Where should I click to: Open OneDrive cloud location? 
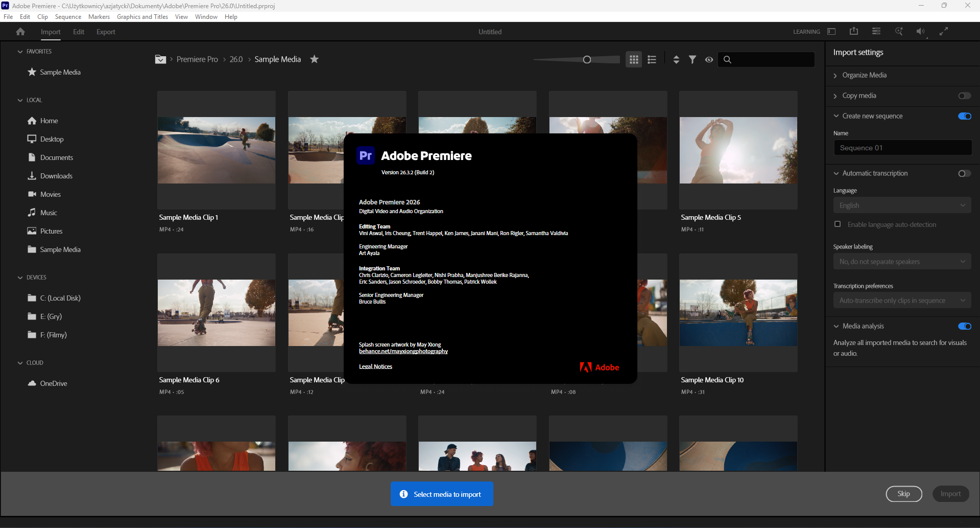(47, 383)
